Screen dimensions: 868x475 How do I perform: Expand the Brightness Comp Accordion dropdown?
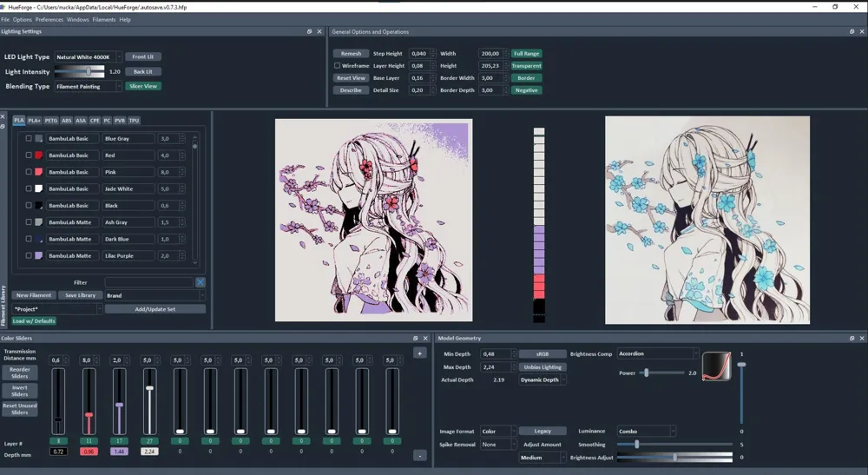pyautogui.click(x=658, y=353)
